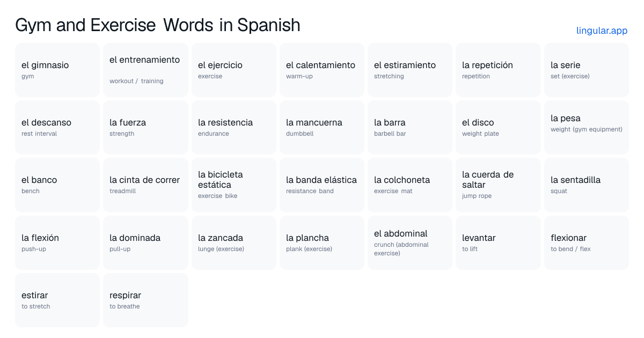Click the 'el abdominal' card

coord(410,243)
